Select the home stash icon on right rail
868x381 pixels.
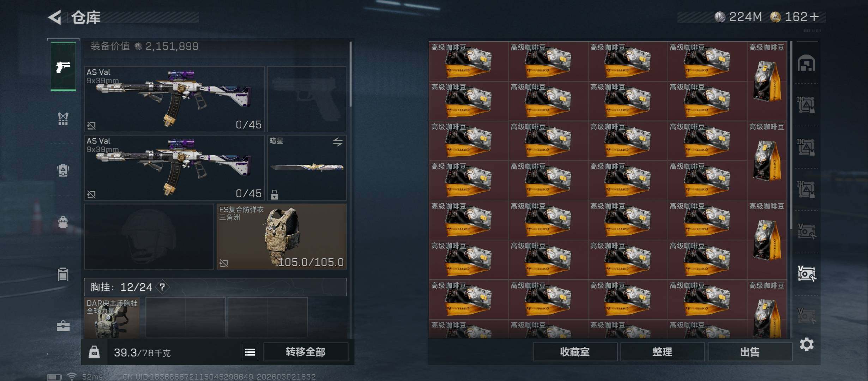(x=807, y=63)
